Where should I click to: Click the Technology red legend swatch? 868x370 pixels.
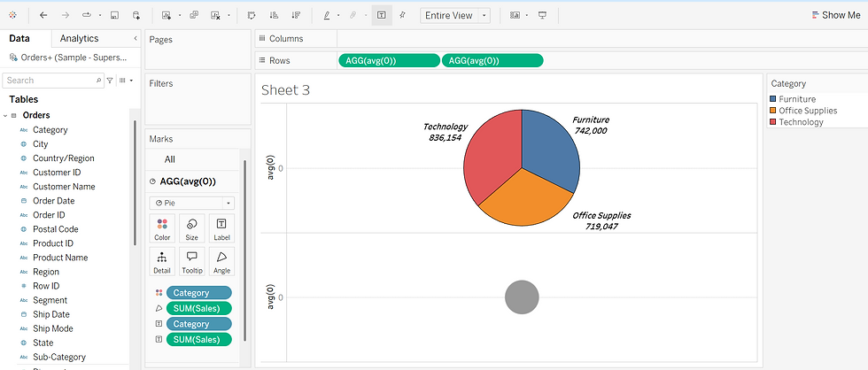coord(773,122)
